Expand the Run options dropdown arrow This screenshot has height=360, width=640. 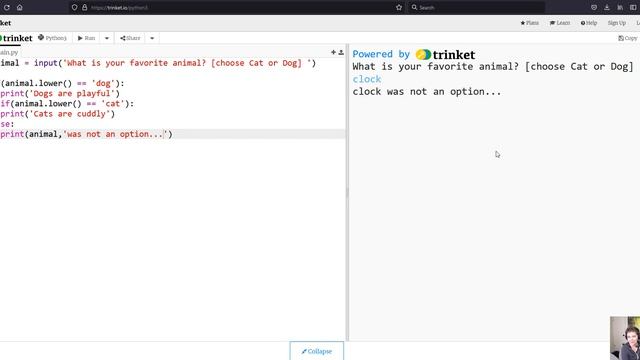click(107, 38)
